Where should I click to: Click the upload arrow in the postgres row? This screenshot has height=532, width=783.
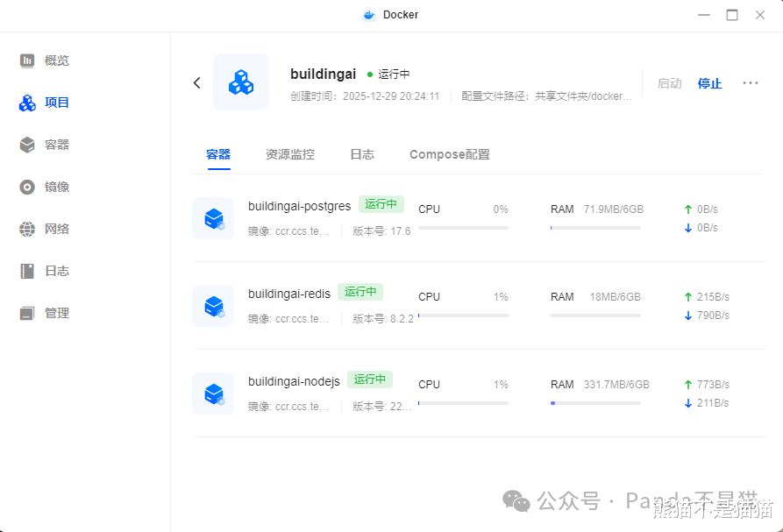pos(688,209)
